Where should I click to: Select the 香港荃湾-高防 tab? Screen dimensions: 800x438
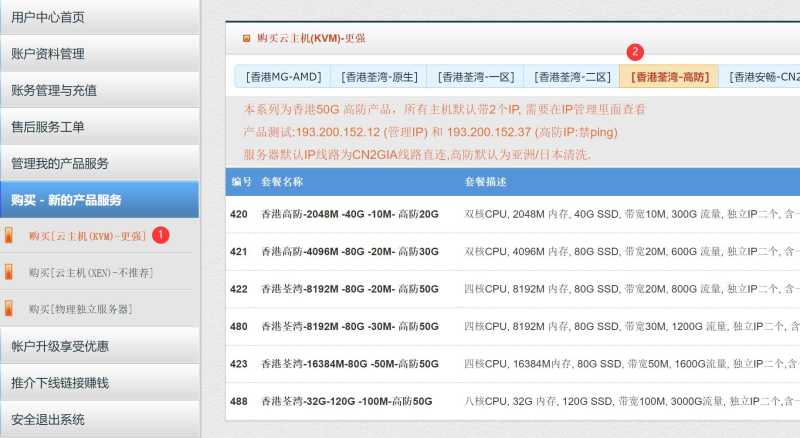pyautogui.click(x=669, y=77)
